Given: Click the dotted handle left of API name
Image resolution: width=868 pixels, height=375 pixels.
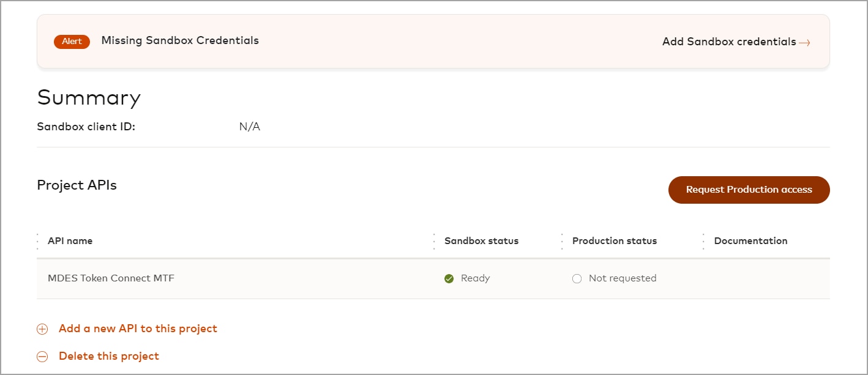Looking at the screenshot, I should [x=37, y=241].
